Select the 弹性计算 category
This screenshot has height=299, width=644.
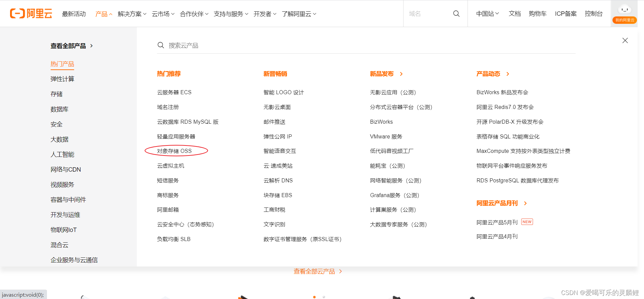coord(62,79)
